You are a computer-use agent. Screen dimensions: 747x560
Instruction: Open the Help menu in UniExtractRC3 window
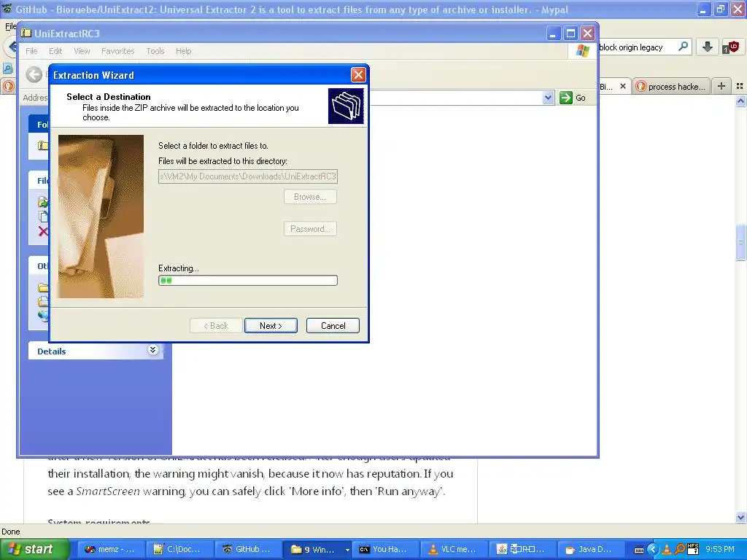tap(183, 51)
